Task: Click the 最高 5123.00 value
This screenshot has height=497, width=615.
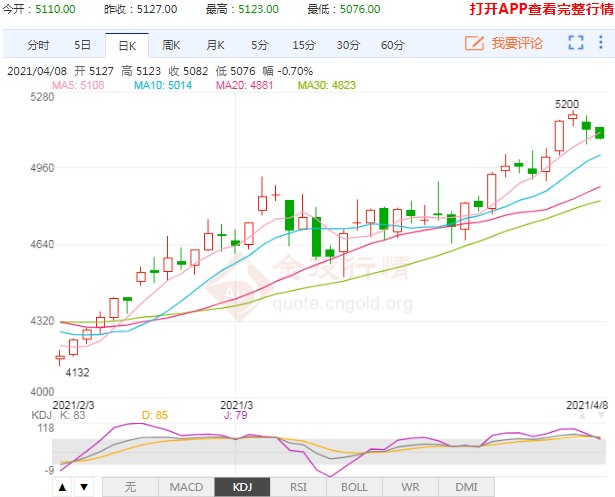Action: point(258,9)
